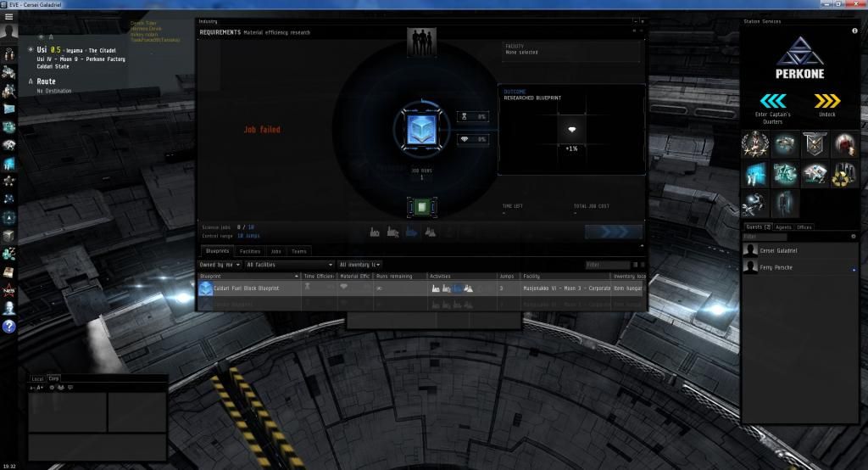The image size is (868, 470).
Task: Open guest list settings gear
Action: pyautogui.click(x=853, y=237)
